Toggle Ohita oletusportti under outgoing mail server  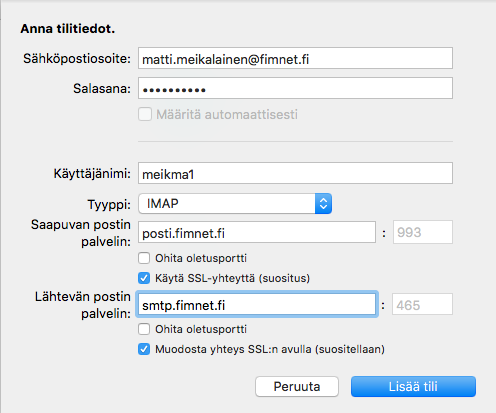click(144, 329)
